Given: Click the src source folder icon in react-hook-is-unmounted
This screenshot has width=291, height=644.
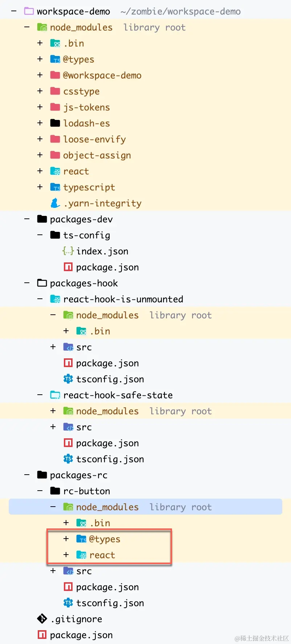Looking at the screenshot, I should [69, 347].
